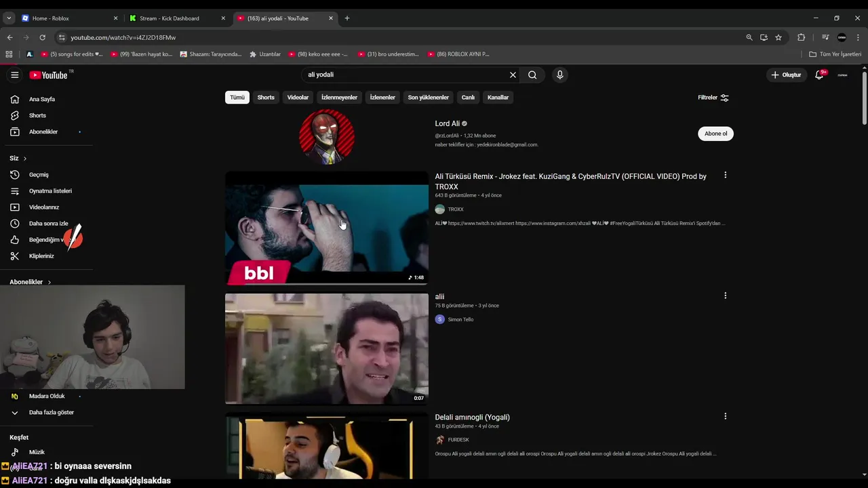Open Lord Ali channel name
Screen dimensions: 868x488
(448, 123)
